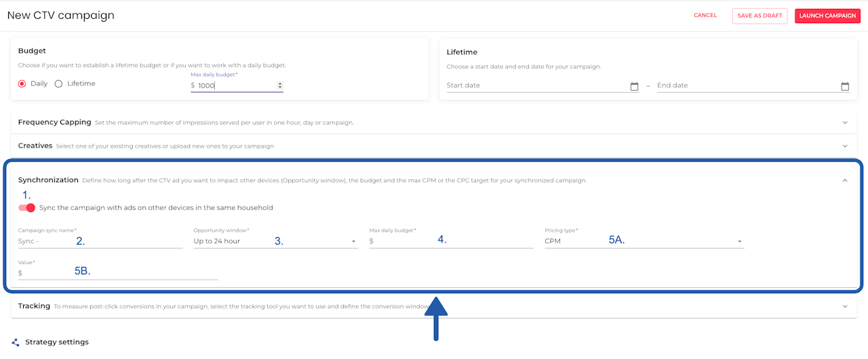Expand the Creatives section
Image resolution: width=868 pixels, height=359 pixels.
click(x=845, y=146)
